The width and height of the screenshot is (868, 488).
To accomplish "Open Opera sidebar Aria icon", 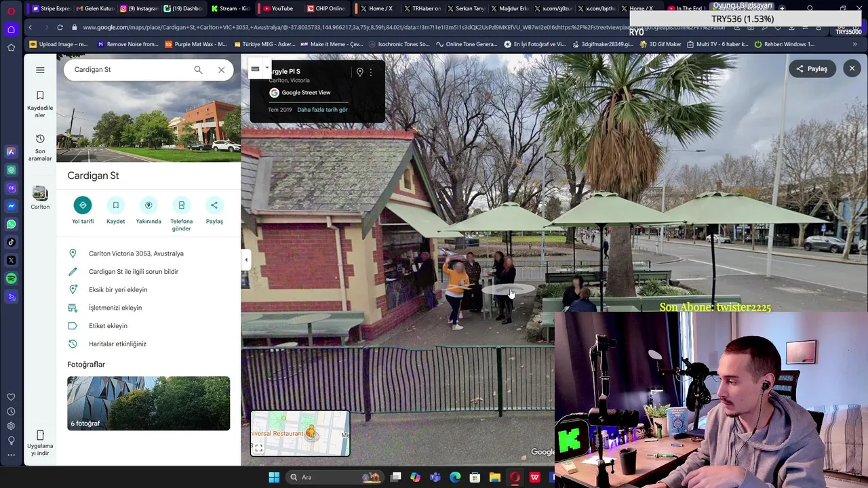I will 11,152.
